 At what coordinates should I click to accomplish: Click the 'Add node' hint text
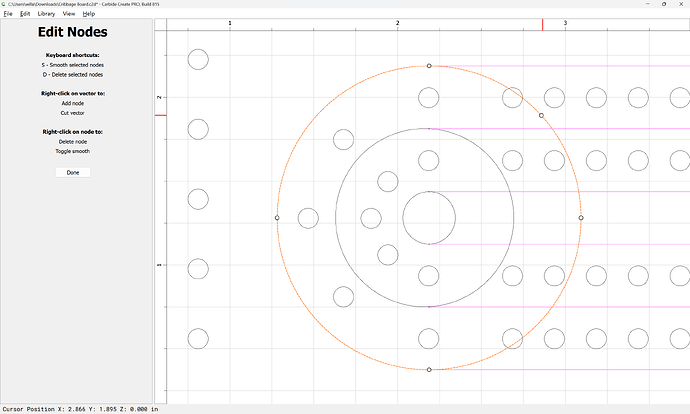(73, 103)
